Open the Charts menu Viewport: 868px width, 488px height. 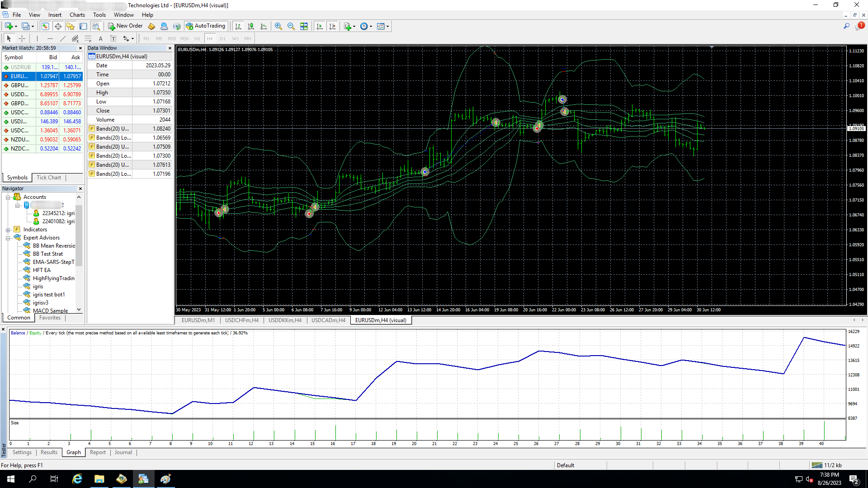77,15
